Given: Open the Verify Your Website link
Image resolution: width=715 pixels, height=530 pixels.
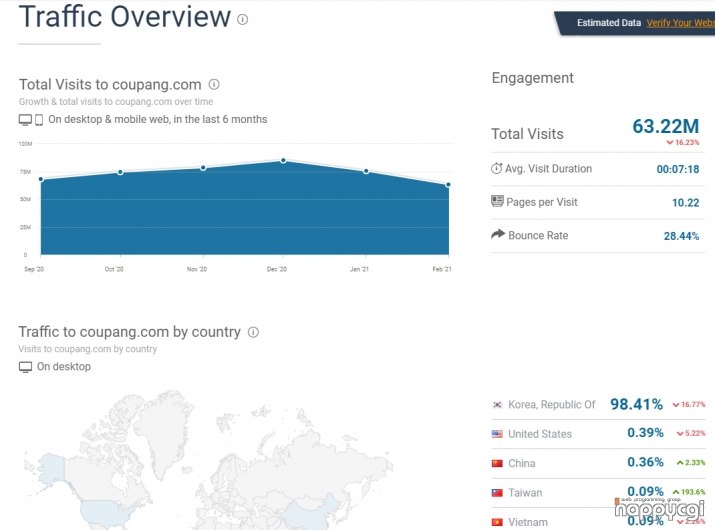Looking at the screenshot, I should [680, 23].
